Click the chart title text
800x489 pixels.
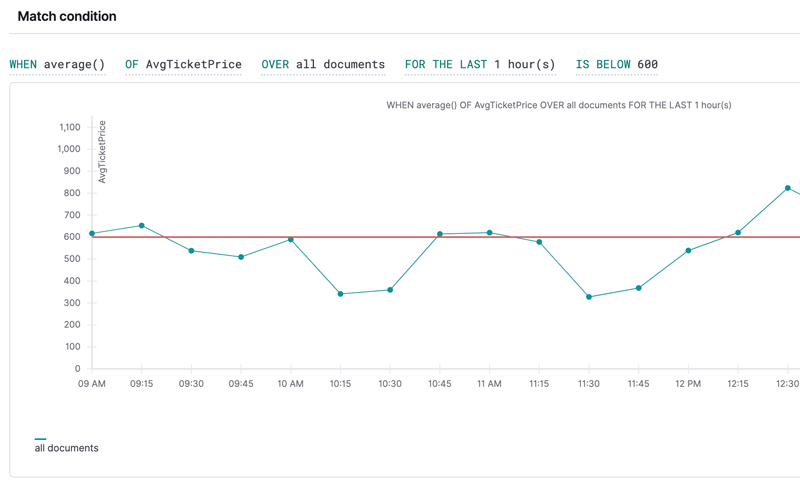559,105
